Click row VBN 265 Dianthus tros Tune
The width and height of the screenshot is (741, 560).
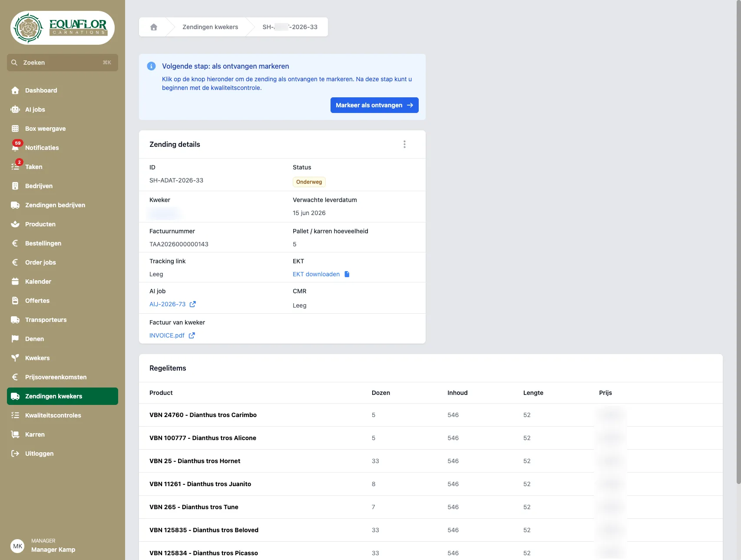tap(431, 507)
